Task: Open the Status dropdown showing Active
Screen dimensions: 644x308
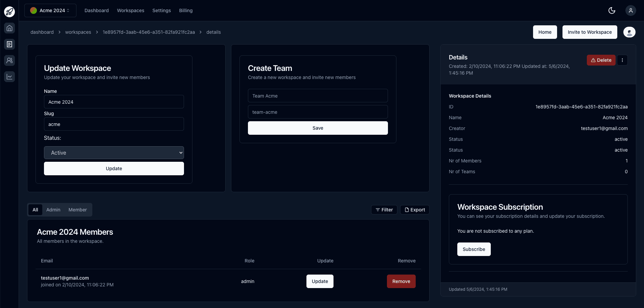Action: [114, 153]
